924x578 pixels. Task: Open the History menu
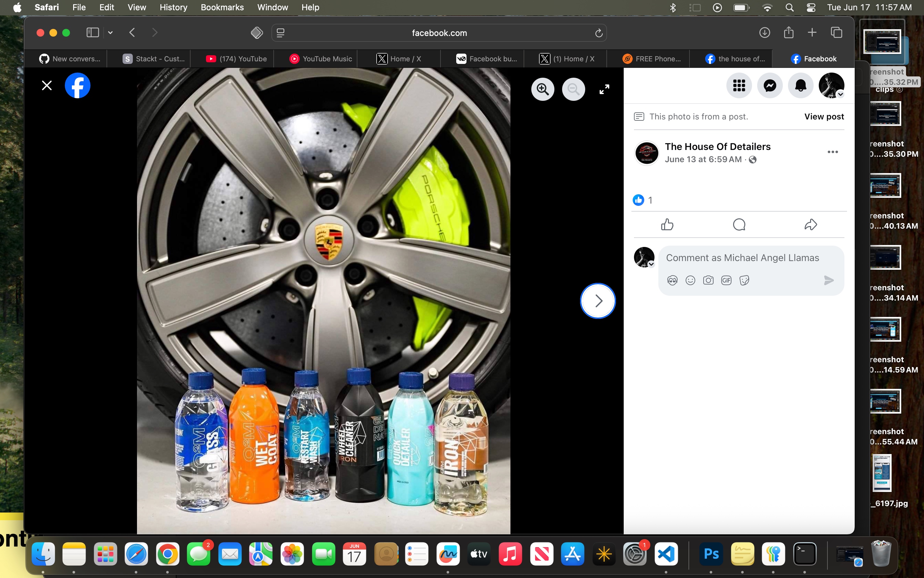[x=173, y=7]
